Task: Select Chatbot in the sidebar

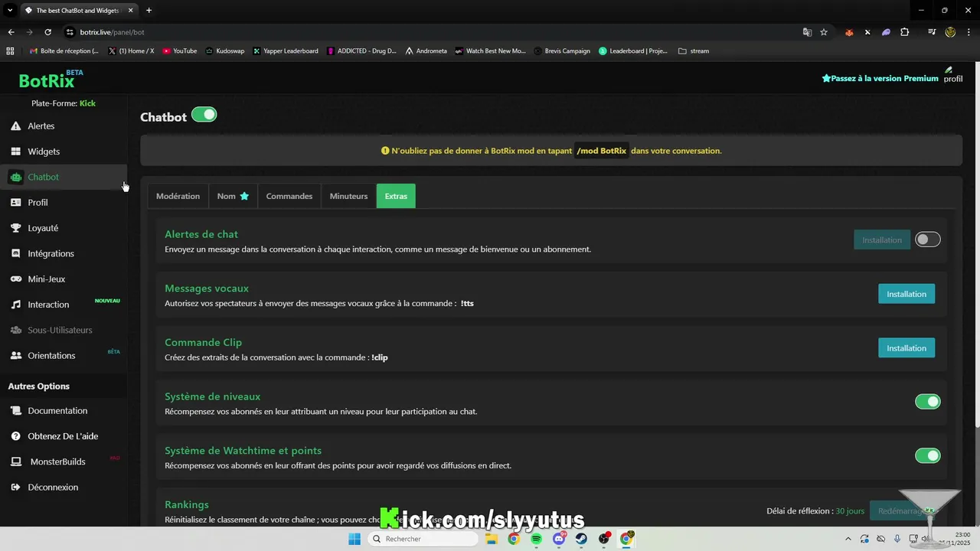Action: click(x=44, y=177)
